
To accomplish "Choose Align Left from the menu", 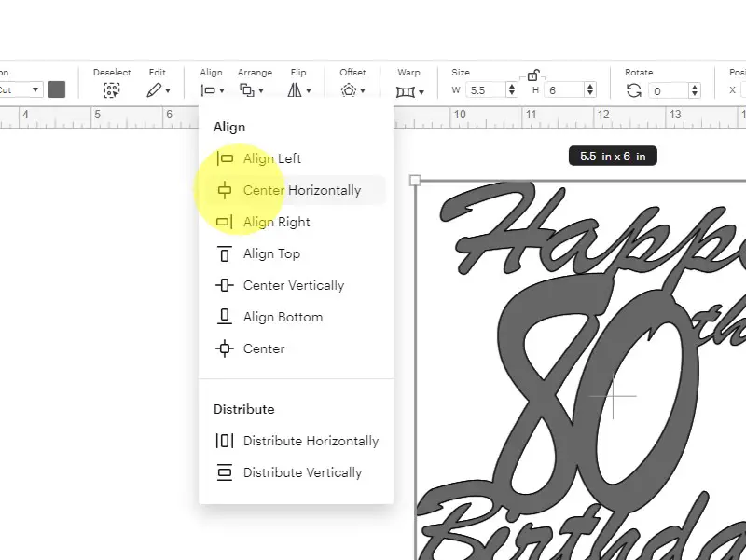I will (296, 158).
